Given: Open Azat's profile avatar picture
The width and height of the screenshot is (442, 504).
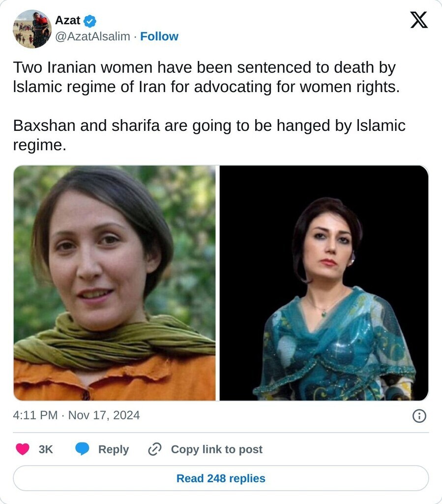Looking at the screenshot, I should coord(32,29).
